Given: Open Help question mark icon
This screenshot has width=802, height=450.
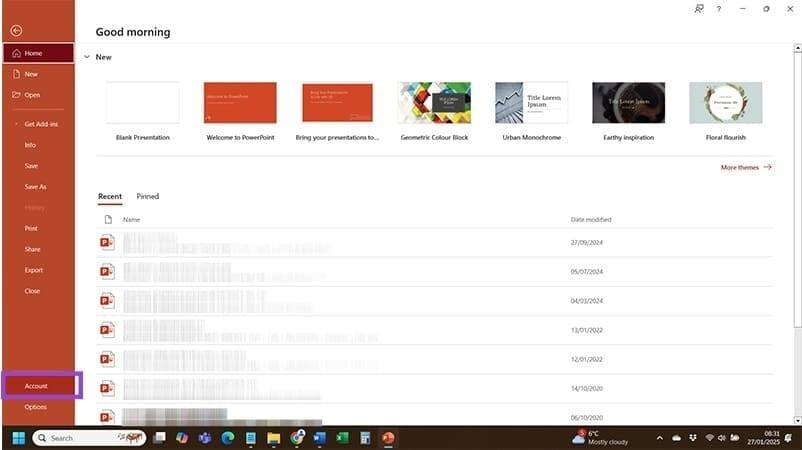Looking at the screenshot, I should click(719, 9).
